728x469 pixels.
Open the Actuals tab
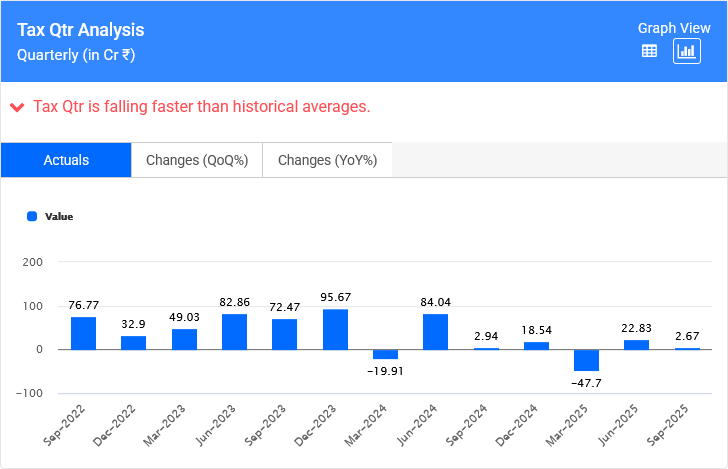[66, 160]
